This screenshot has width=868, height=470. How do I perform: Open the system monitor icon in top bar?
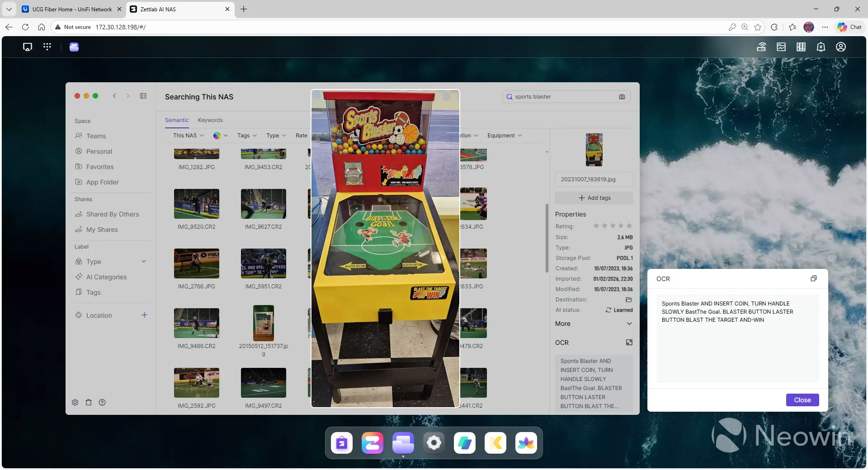point(781,47)
